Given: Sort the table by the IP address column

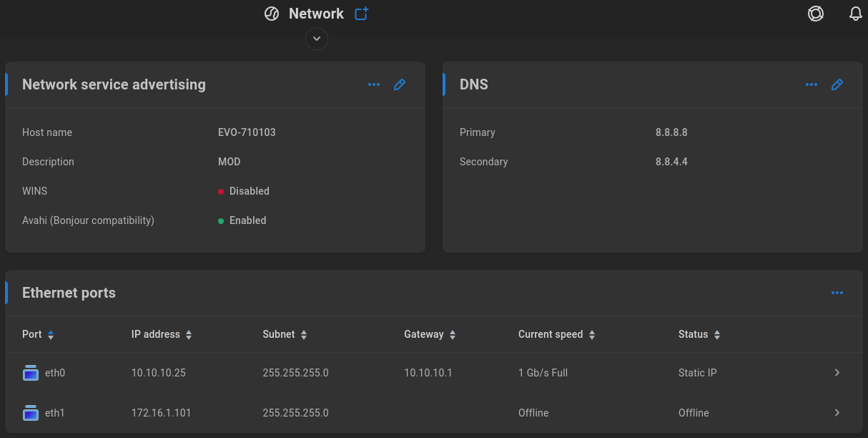Looking at the screenshot, I should [x=162, y=334].
